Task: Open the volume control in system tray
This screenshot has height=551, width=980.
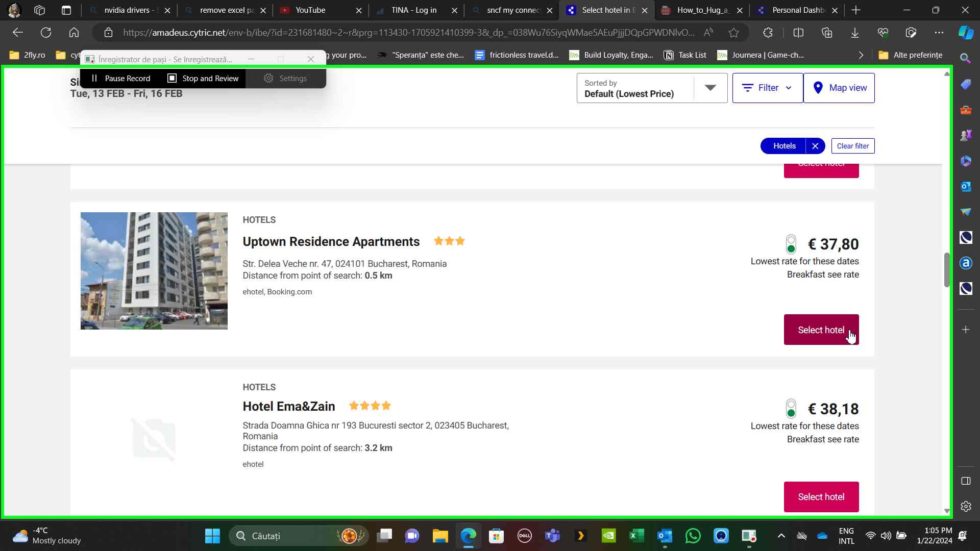Action: [x=886, y=536]
